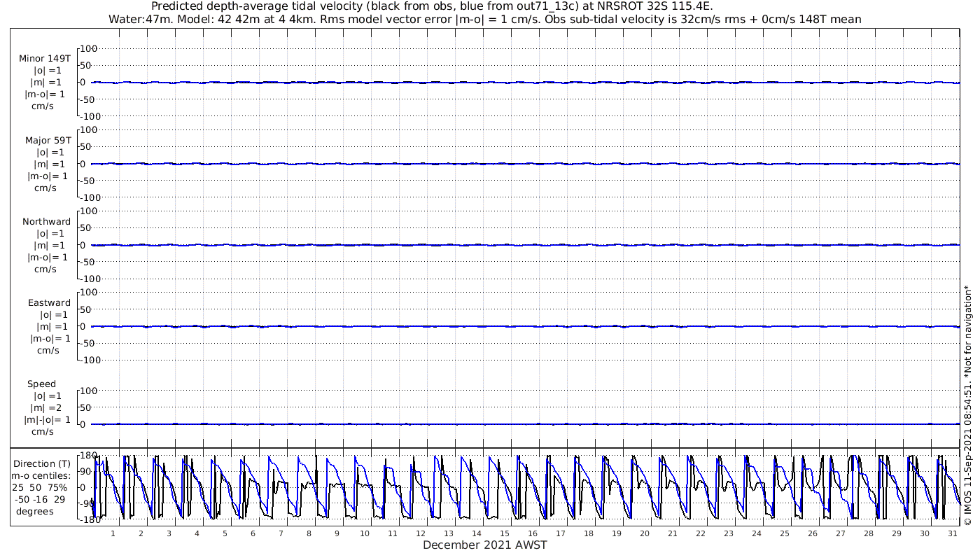Click '|m-o|= 1' under Minor 149T

pos(46,94)
